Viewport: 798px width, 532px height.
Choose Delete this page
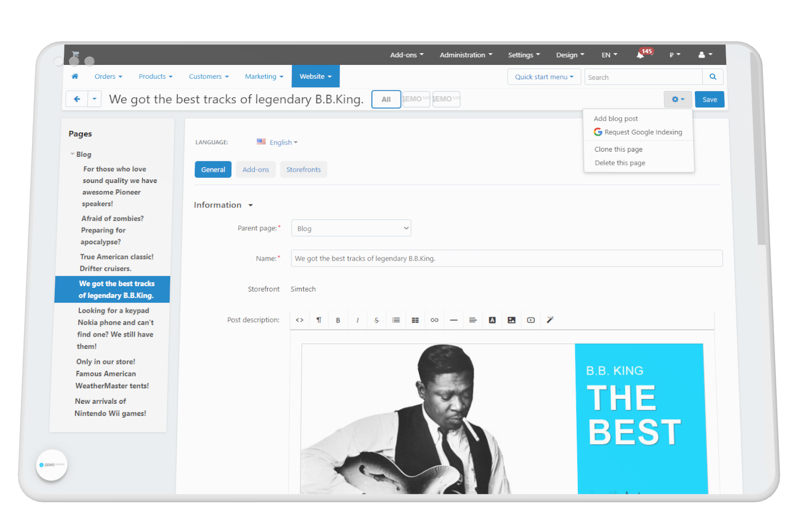point(620,163)
